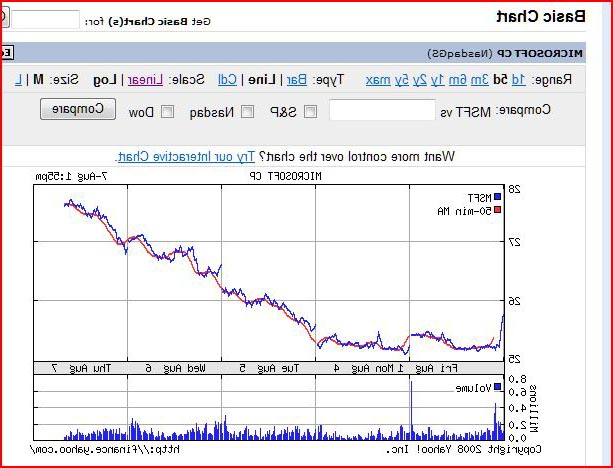Viewport: 613px width, 468px height.
Task: Click the Copyright 2008 Yahoo! Inc. text
Action: click(464, 450)
